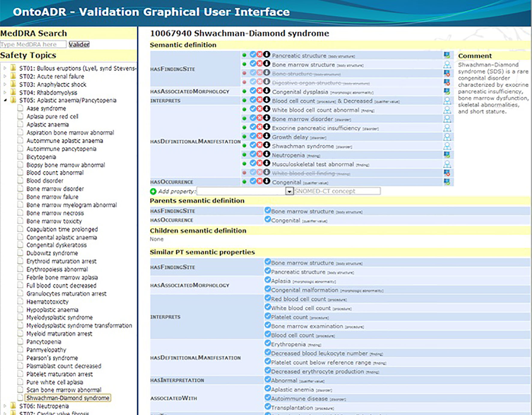Click the MedDRA search input field
This screenshot has width=532, height=415.
point(33,44)
